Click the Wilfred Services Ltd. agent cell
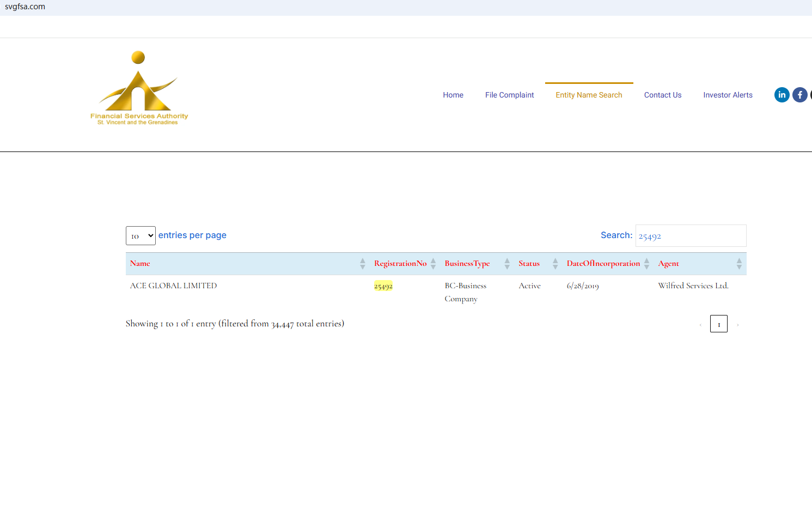Image resolution: width=812 pixels, height=528 pixels. pos(693,286)
